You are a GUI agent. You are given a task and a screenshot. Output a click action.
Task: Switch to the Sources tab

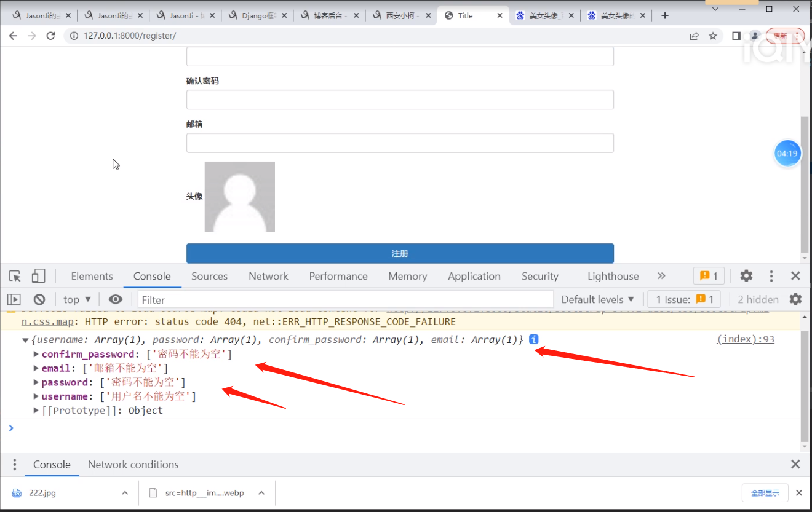(209, 276)
